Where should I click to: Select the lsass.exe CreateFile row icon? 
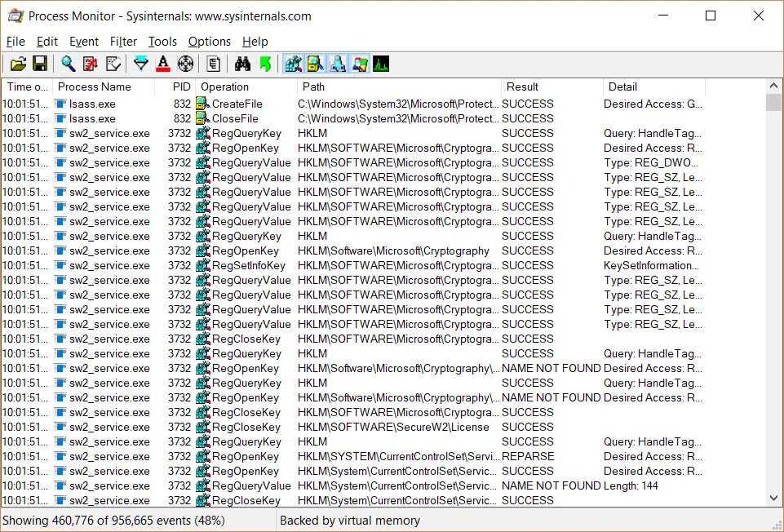click(202, 104)
